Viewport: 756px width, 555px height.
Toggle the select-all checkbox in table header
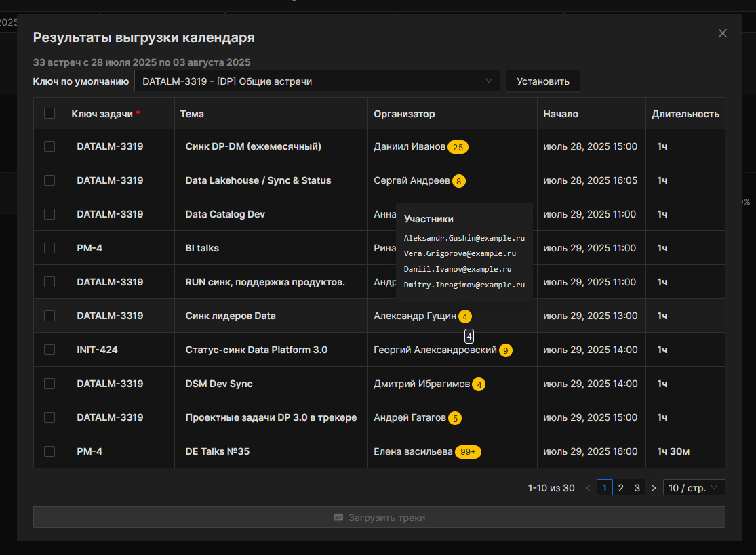[49, 113]
